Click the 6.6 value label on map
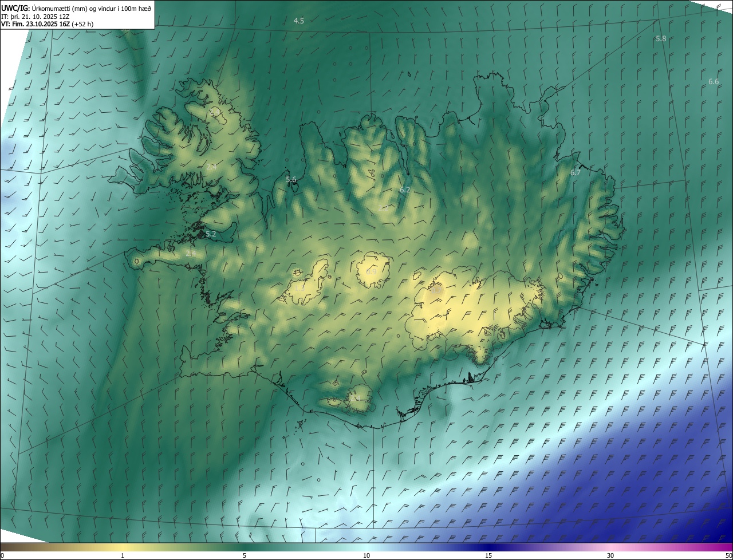 pyautogui.click(x=714, y=81)
